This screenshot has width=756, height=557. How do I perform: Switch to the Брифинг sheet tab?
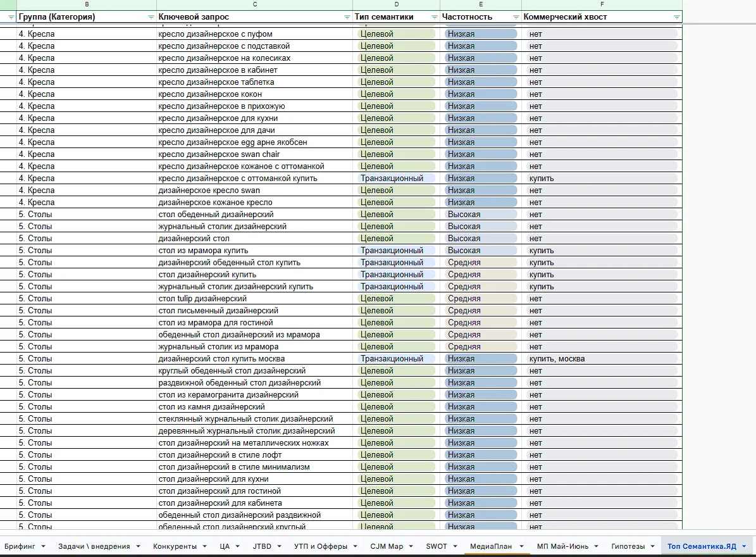click(x=20, y=546)
